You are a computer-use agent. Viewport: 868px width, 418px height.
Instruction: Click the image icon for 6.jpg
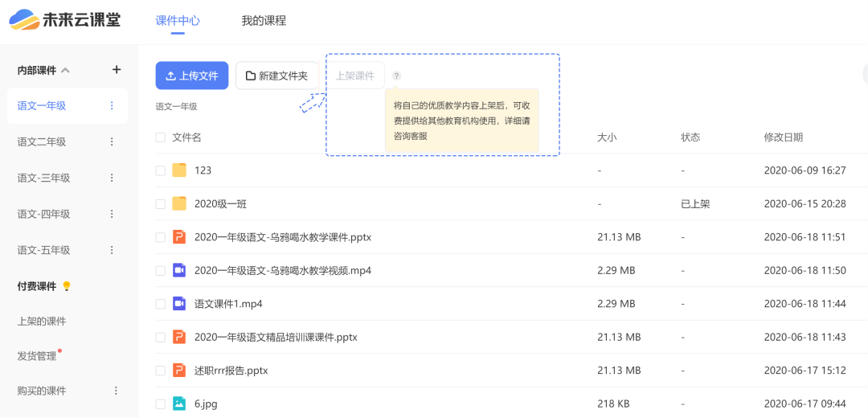pos(179,404)
